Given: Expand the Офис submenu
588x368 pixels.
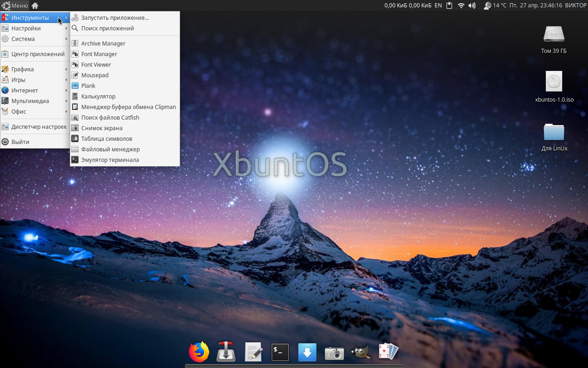Looking at the screenshot, I should [35, 111].
